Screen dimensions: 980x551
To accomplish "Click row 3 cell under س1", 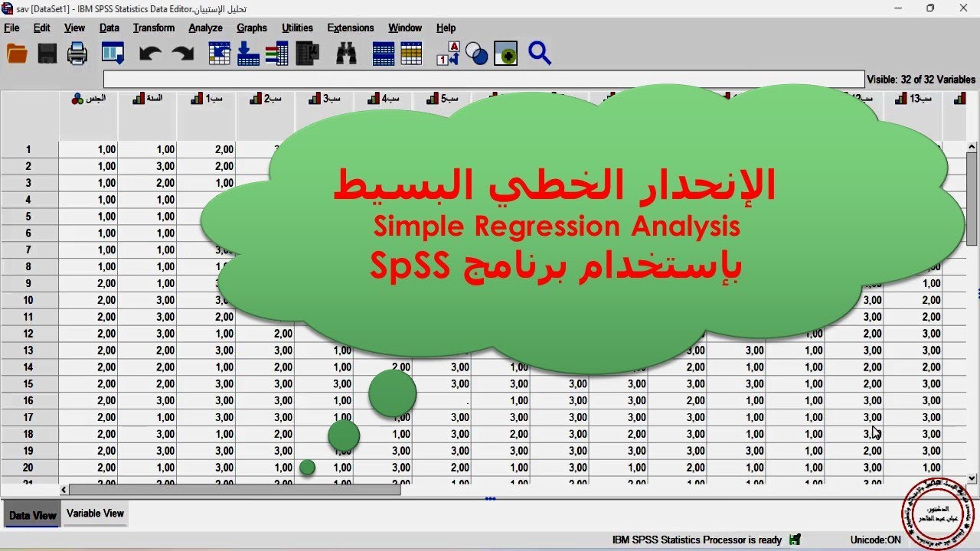I will [x=206, y=183].
